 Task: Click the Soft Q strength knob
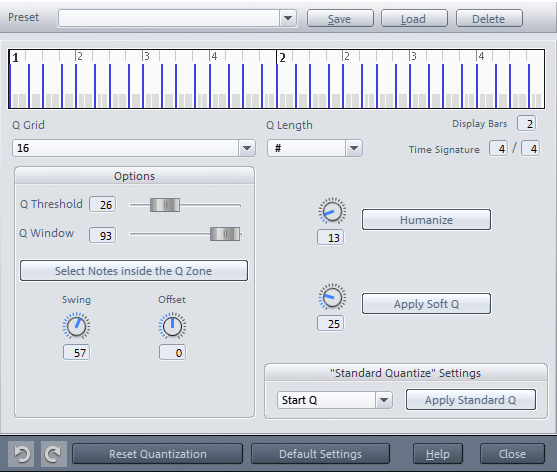[332, 297]
